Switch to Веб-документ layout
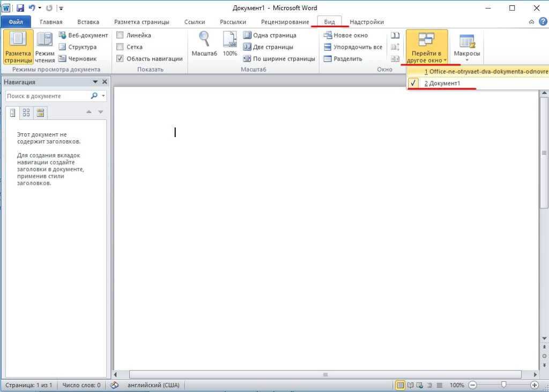549x392 pixels. tap(83, 35)
